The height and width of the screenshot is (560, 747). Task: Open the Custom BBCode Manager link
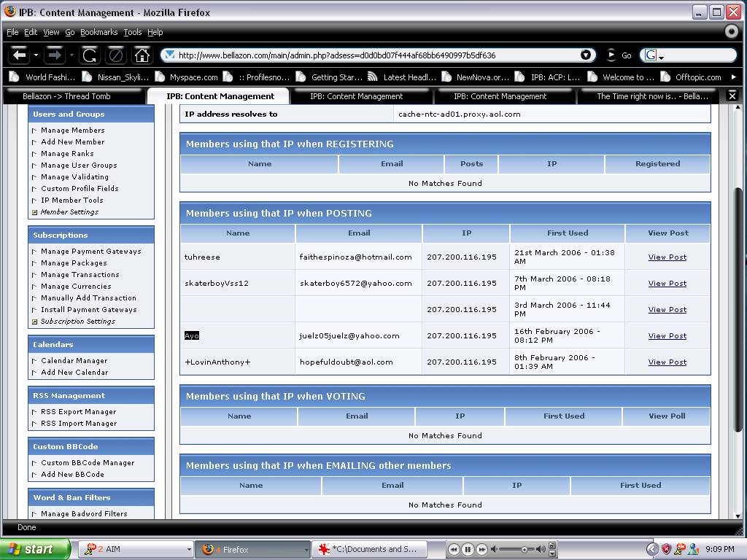pyautogui.click(x=88, y=462)
